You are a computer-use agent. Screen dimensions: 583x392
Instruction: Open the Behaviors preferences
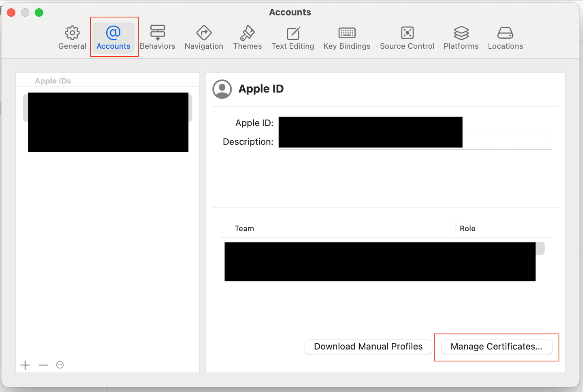click(x=157, y=37)
